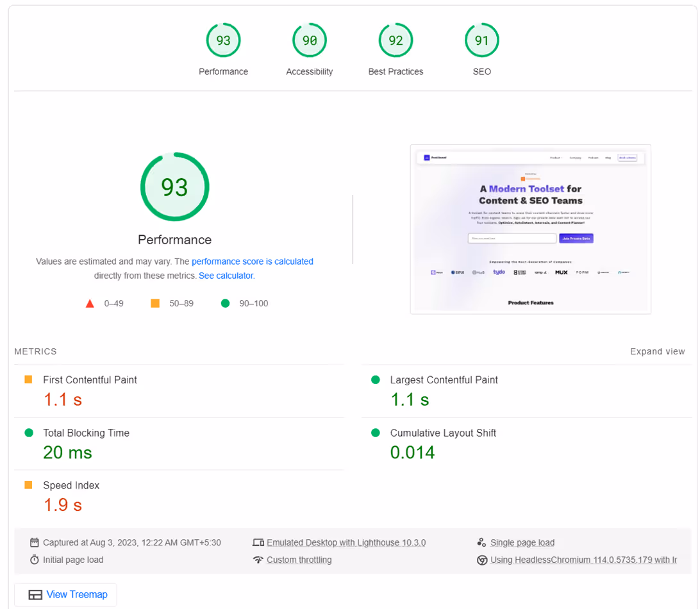Click the Best Practices score gauge showing 92
This screenshot has height=609, width=700.
click(396, 40)
